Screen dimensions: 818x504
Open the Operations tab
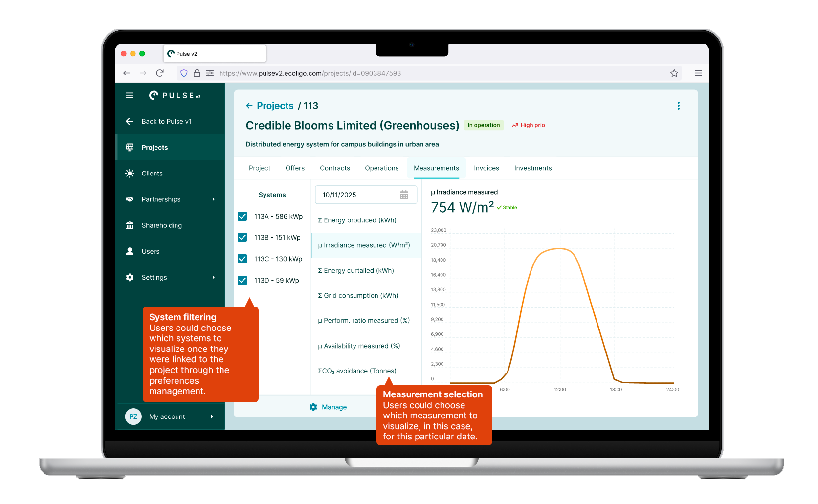(382, 168)
